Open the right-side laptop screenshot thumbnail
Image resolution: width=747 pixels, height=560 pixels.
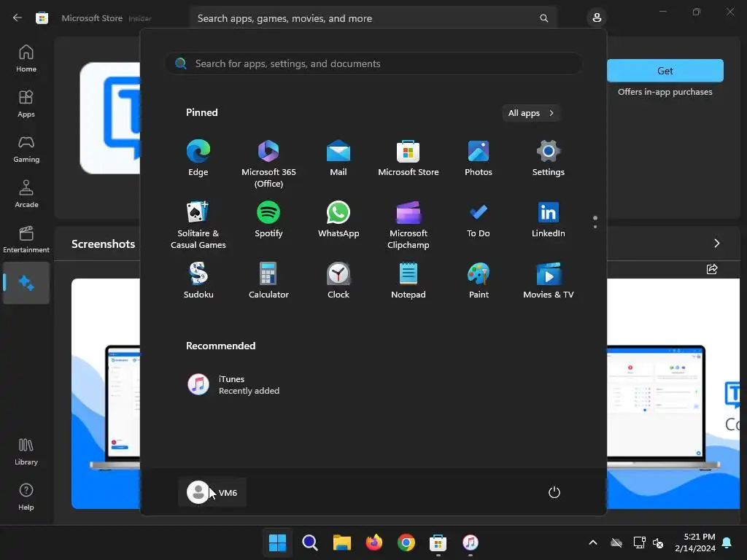pyautogui.click(x=673, y=393)
